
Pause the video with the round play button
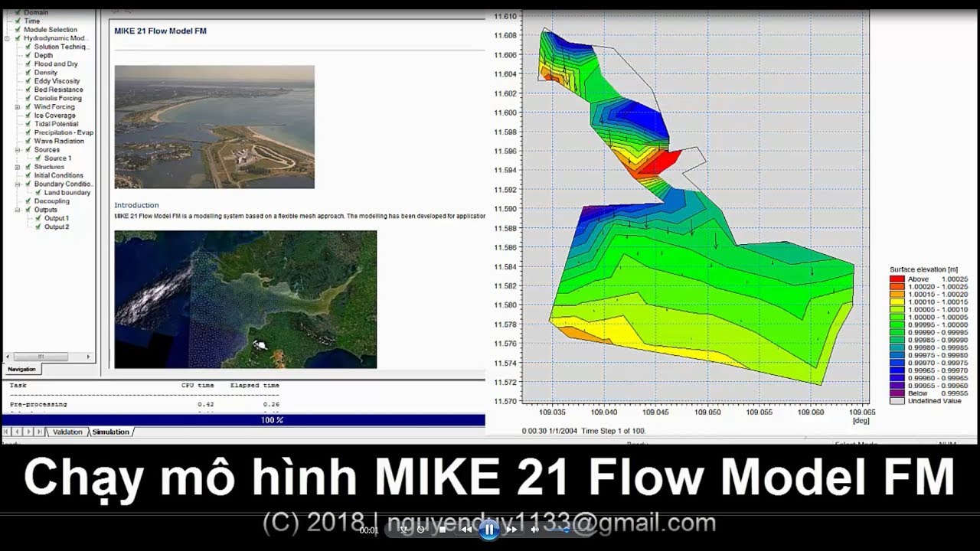pyautogui.click(x=488, y=529)
